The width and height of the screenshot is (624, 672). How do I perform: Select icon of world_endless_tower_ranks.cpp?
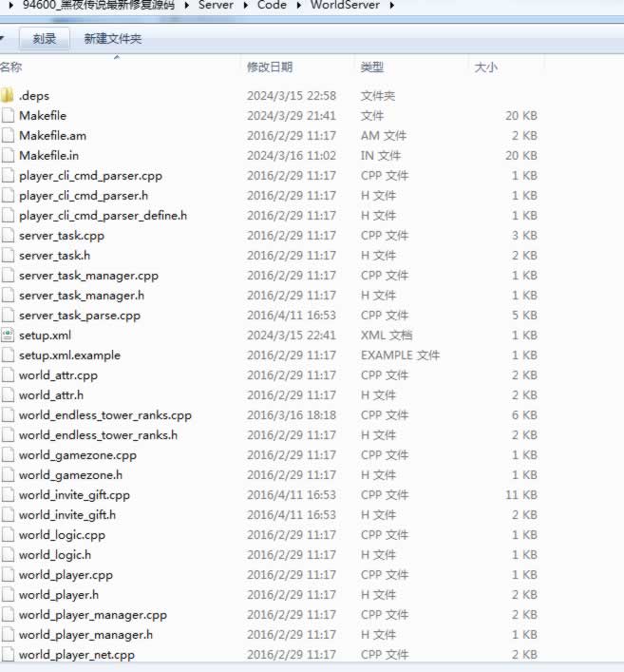point(8,414)
